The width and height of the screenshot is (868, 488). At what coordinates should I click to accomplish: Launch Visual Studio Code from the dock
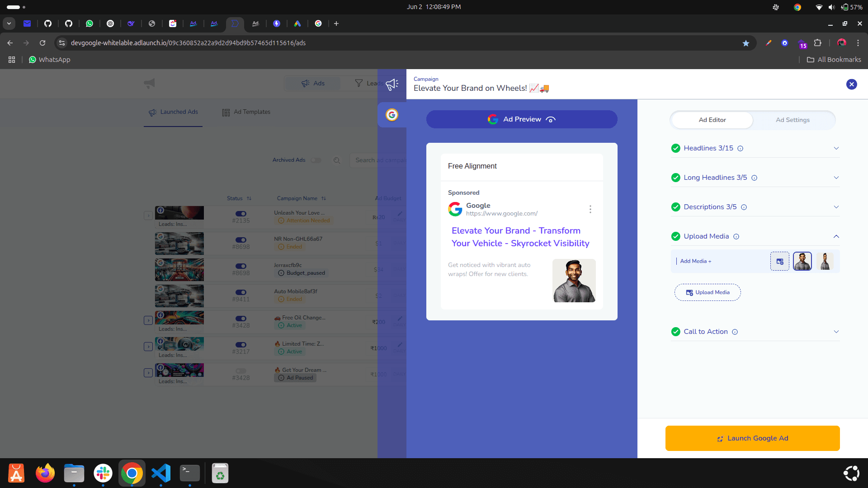pos(161,473)
